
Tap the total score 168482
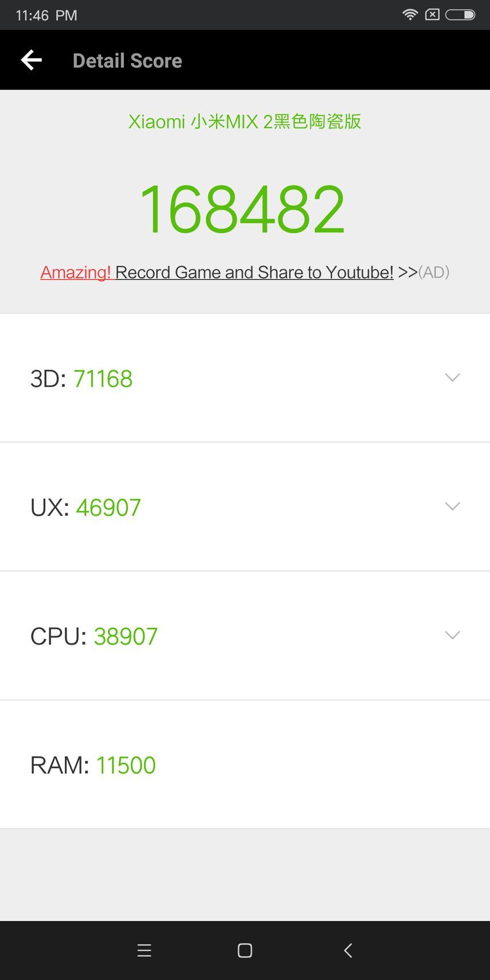[244, 208]
